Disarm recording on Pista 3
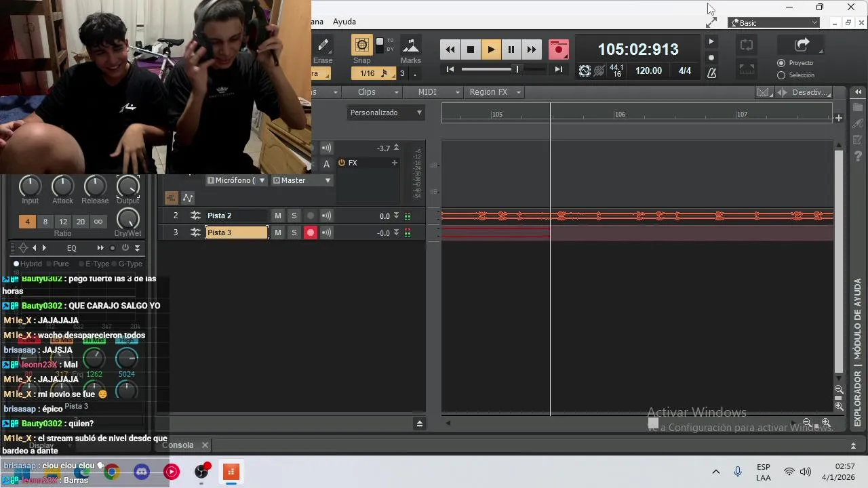The image size is (868, 488). pyautogui.click(x=311, y=232)
